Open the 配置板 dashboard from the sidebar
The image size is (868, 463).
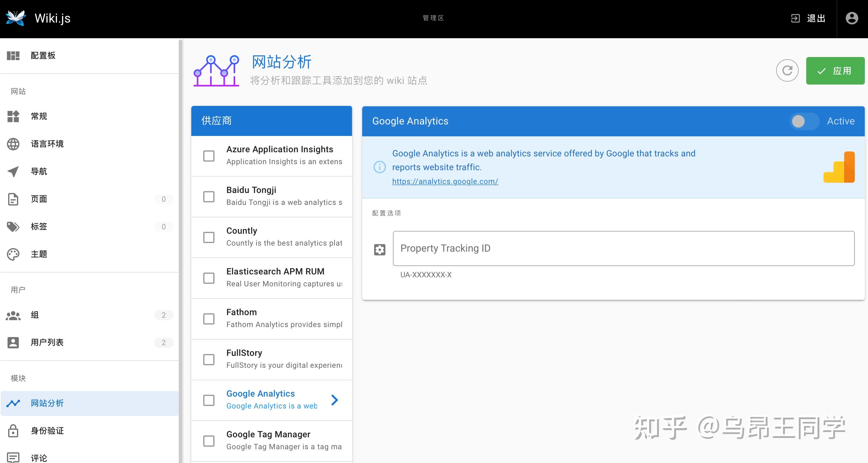(43, 55)
